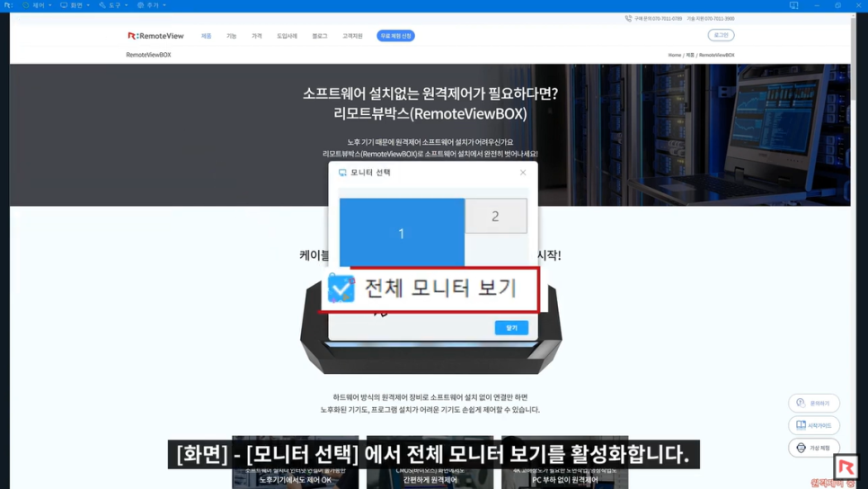Click the RemoteView site logo

click(155, 35)
